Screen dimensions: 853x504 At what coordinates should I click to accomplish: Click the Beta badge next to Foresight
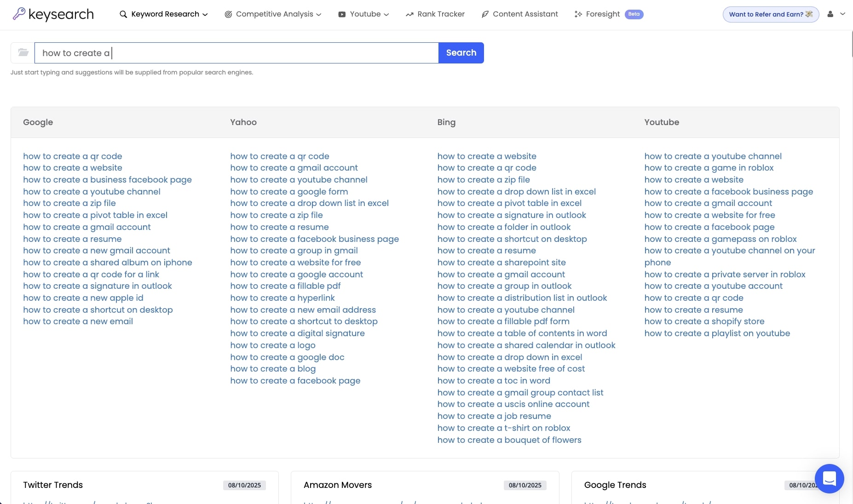point(634,14)
